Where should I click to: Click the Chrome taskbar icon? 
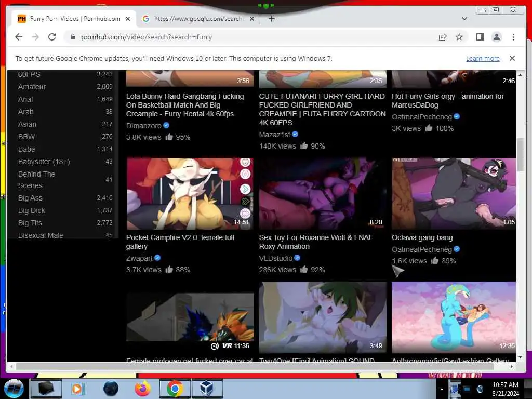tap(175, 389)
